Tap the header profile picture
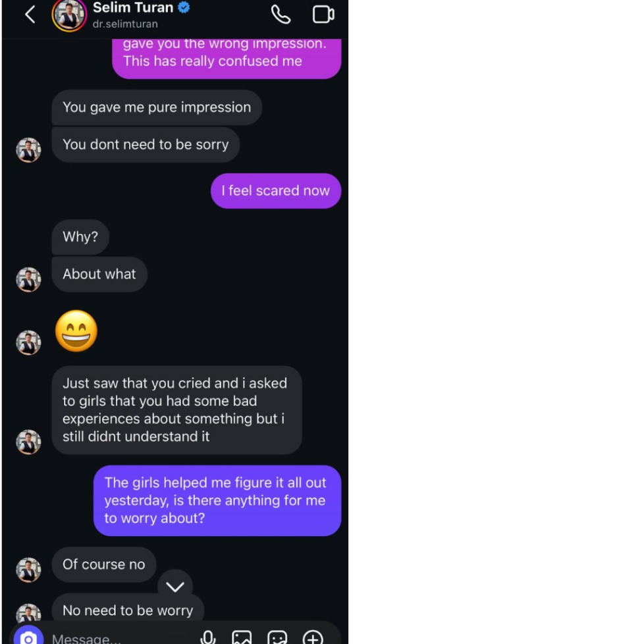The width and height of the screenshot is (644, 644). tap(68, 14)
